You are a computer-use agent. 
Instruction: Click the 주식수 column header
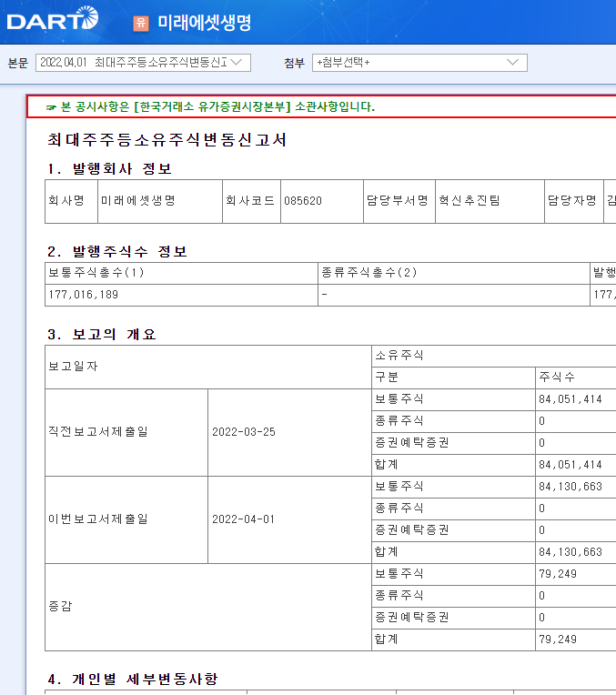tap(576, 378)
